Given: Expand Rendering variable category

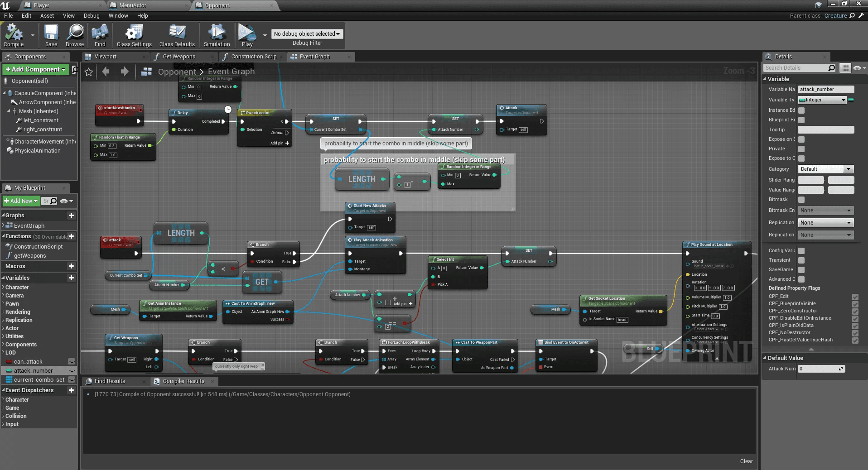Looking at the screenshot, I should [3, 312].
